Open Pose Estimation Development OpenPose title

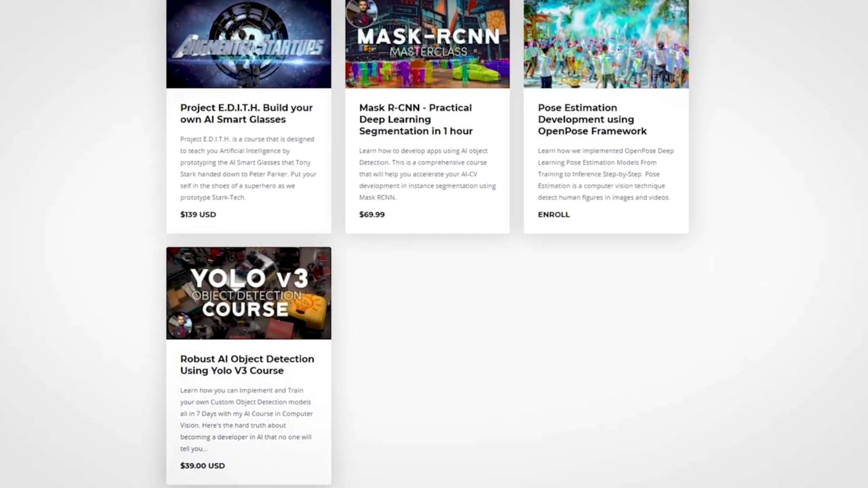pos(592,119)
